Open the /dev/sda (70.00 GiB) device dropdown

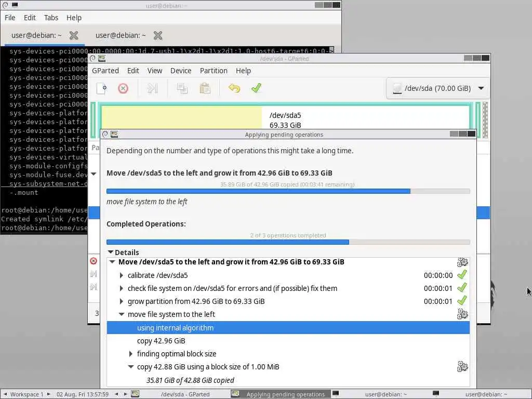[x=437, y=88]
